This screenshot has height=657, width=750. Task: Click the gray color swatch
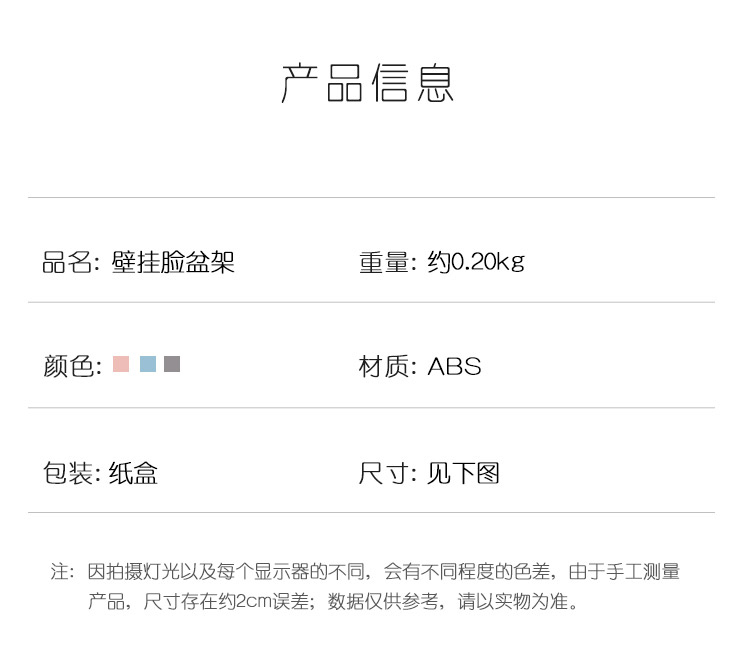tap(172, 364)
